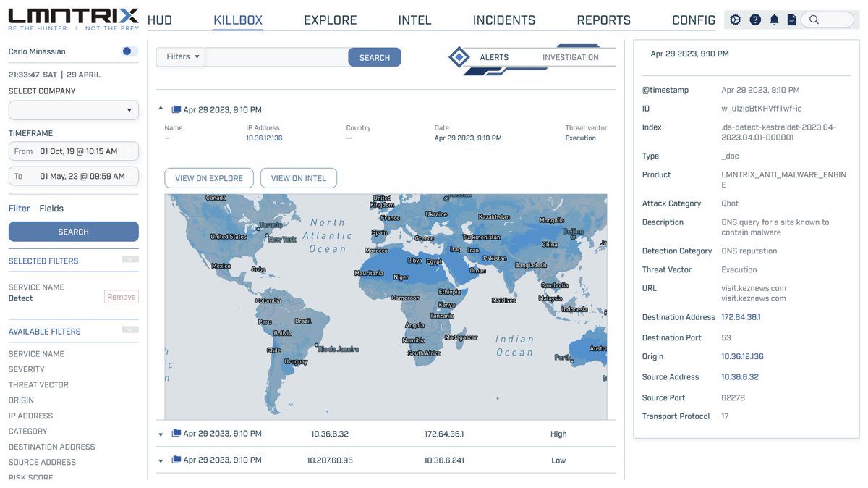The height and width of the screenshot is (488, 868).
Task: Click the View On Explore button
Action: [208, 177]
